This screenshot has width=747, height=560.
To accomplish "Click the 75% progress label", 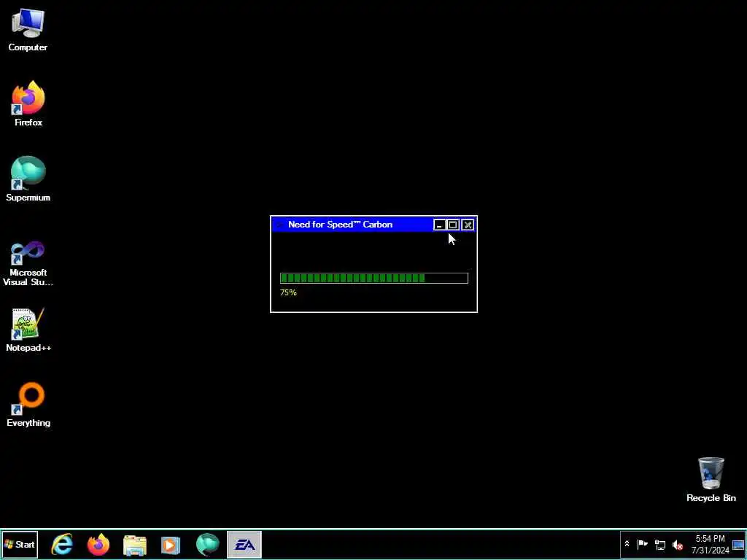I will pyautogui.click(x=288, y=292).
